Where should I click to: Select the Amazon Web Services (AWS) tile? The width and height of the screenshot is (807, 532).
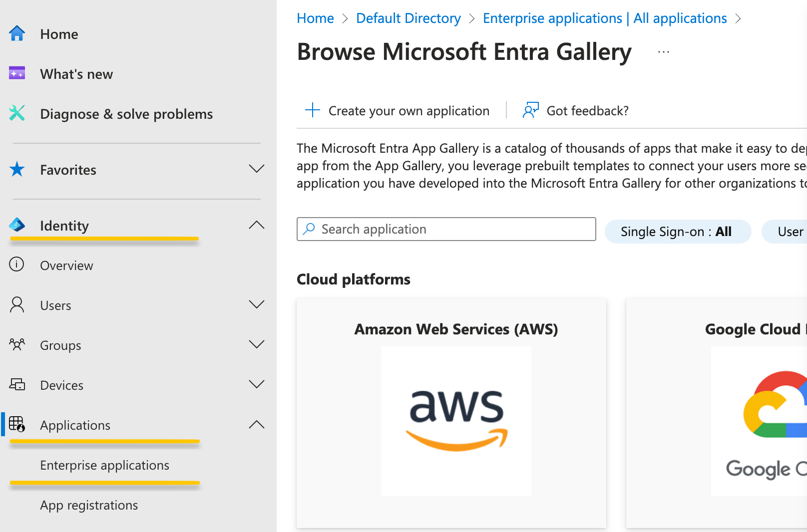point(451,412)
